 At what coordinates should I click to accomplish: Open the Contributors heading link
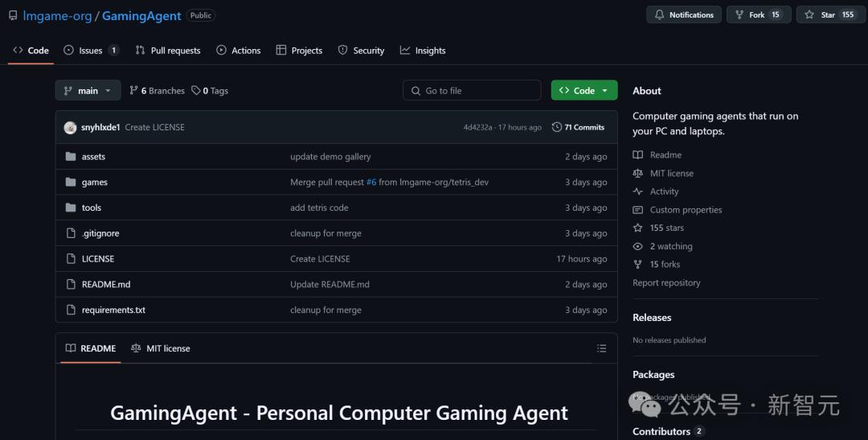tap(668, 431)
